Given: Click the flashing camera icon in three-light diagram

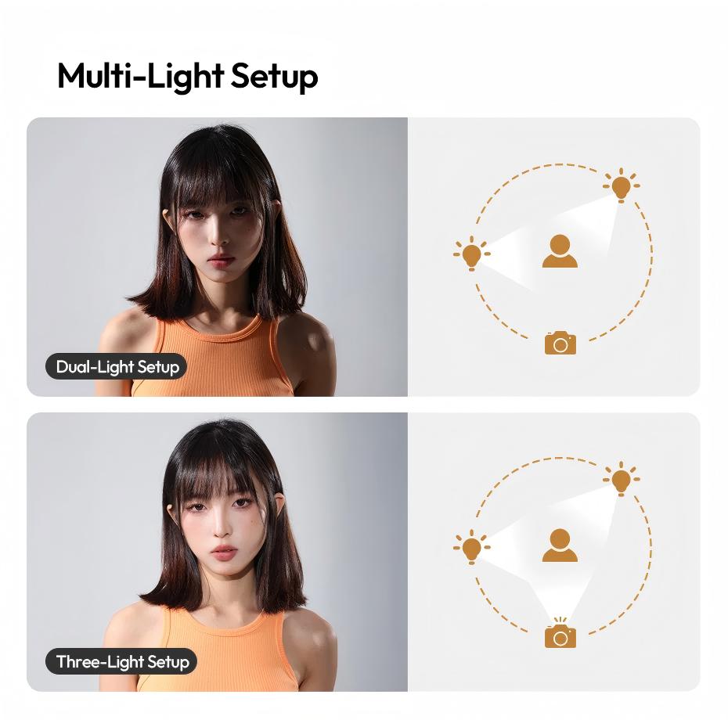Looking at the screenshot, I should click(x=560, y=632).
